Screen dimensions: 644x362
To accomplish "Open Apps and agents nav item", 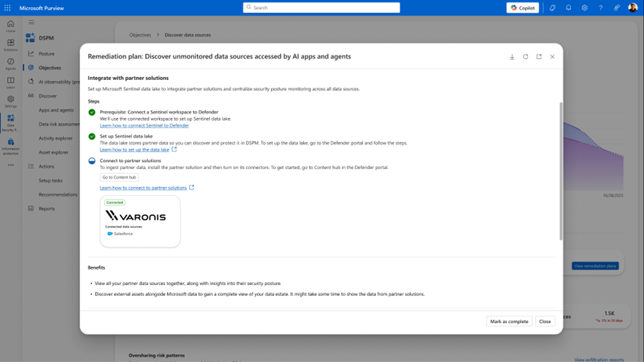I will (56, 110).
